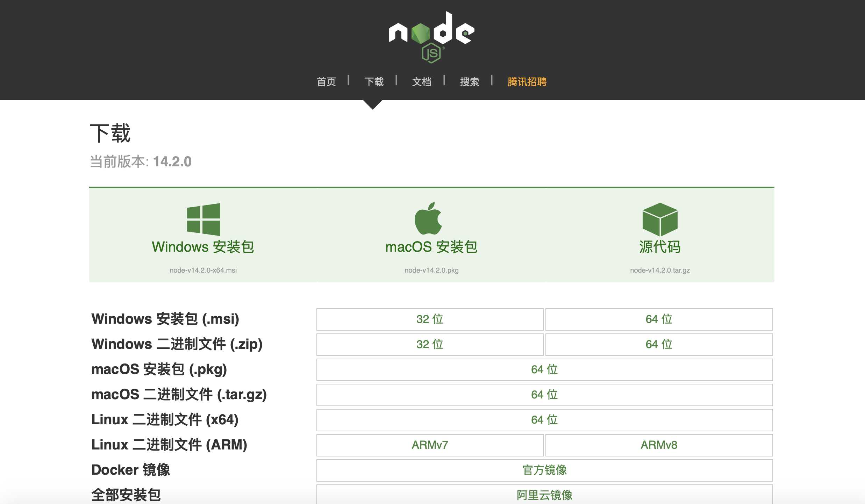
Task: Click the 全部安装包 row label
Action: tap(126, 495)
